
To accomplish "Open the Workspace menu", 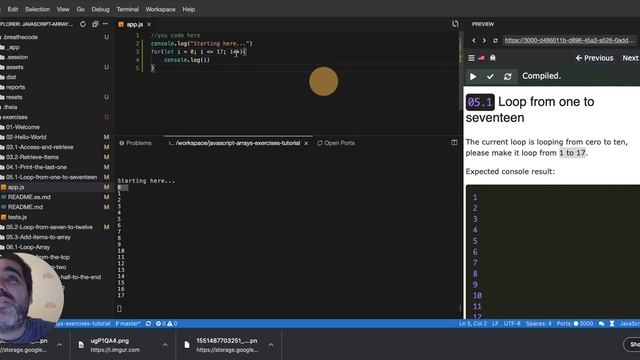I will point(160,9).
